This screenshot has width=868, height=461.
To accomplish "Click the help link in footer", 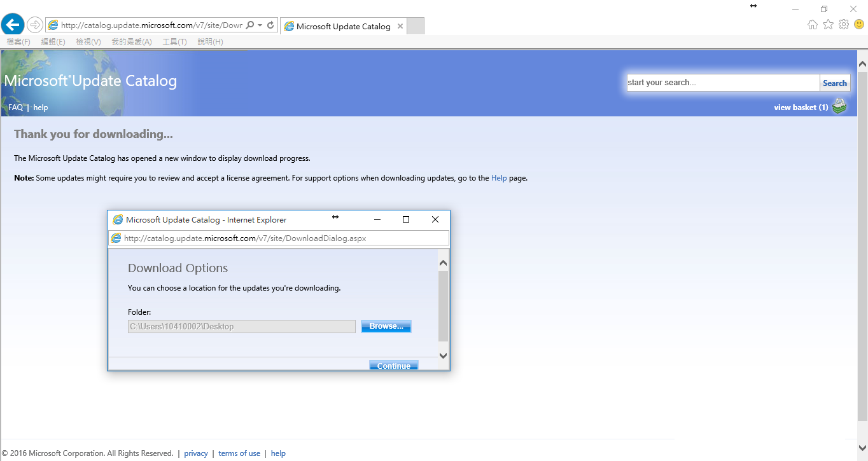I will coord(278,453).
